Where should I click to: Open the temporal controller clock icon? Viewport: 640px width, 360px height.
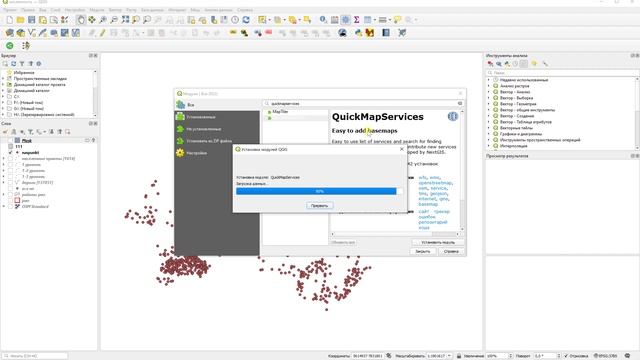235,20
